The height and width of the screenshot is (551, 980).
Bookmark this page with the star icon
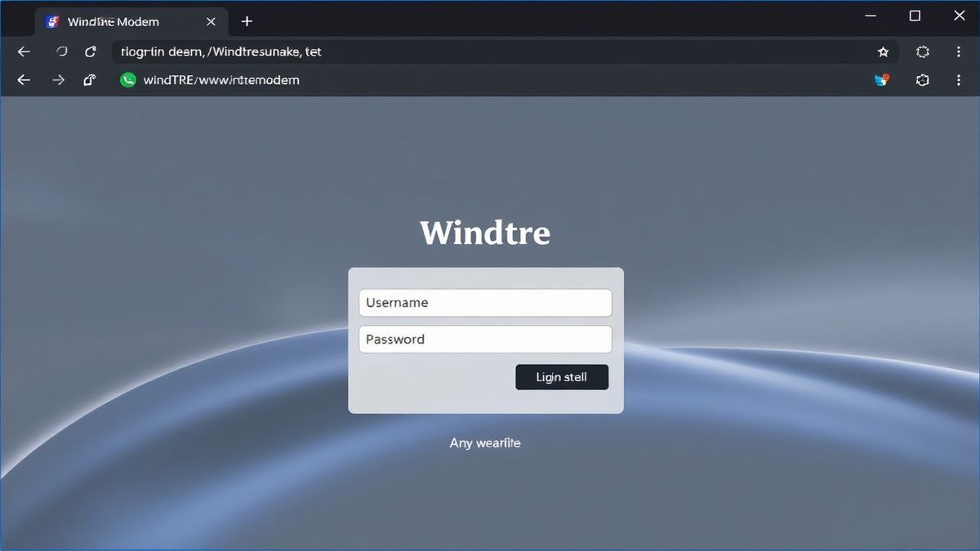[883, 51]
